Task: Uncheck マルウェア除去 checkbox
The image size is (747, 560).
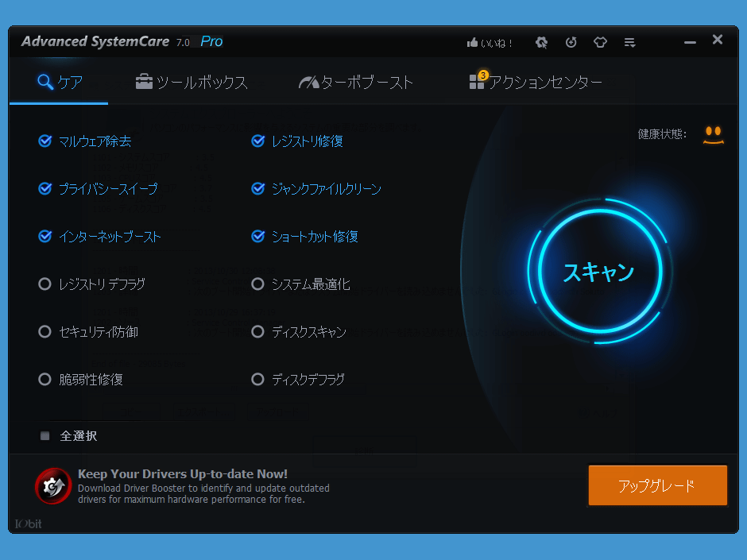Action: point(45,141)
